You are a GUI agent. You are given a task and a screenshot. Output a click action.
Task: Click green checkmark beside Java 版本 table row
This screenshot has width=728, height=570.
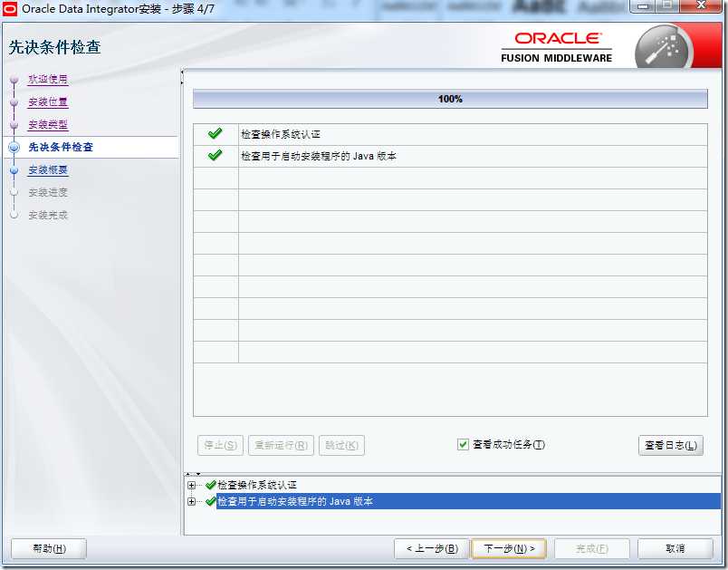[x=215, y=155]
